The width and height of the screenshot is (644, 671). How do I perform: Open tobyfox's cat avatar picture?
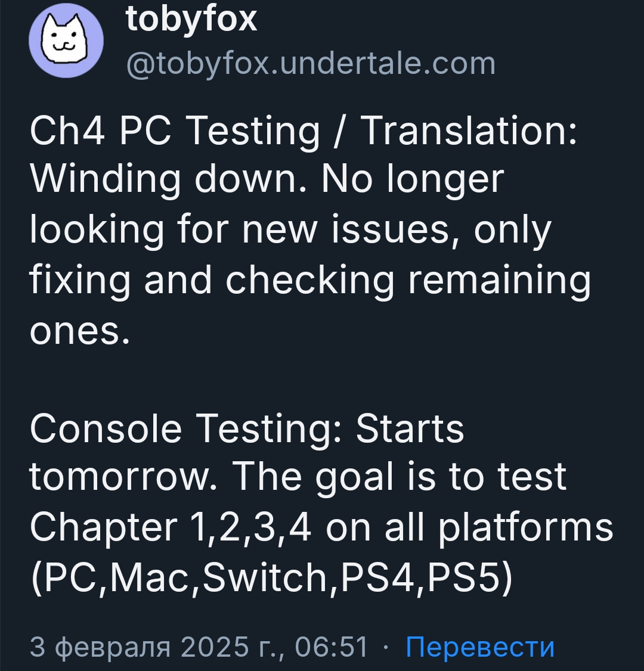tap(66, 41)
